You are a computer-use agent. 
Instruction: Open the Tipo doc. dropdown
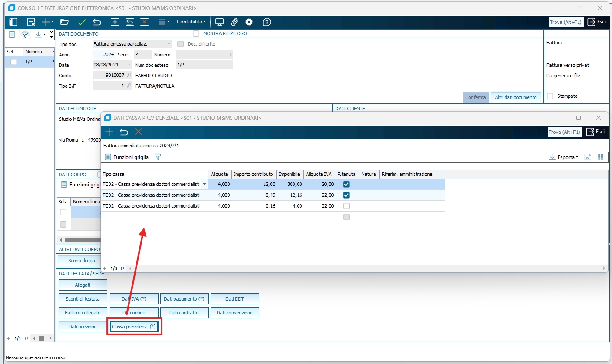tap(169, 44)
